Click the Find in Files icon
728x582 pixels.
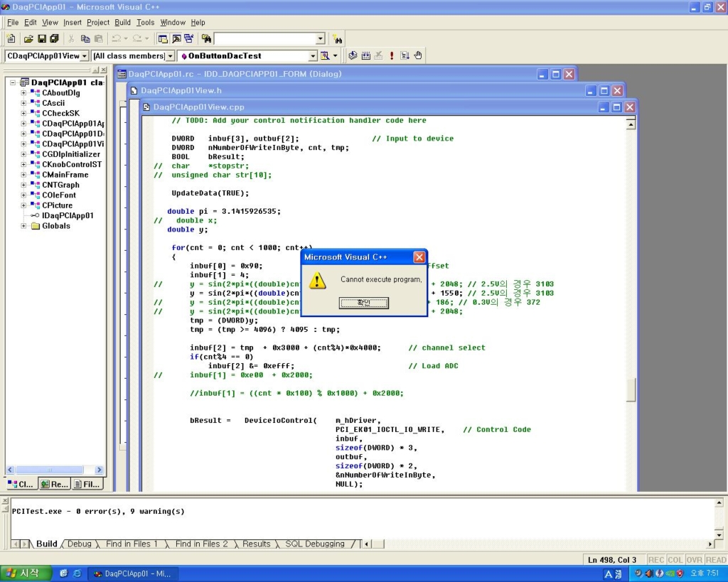[x=206, y=39]
